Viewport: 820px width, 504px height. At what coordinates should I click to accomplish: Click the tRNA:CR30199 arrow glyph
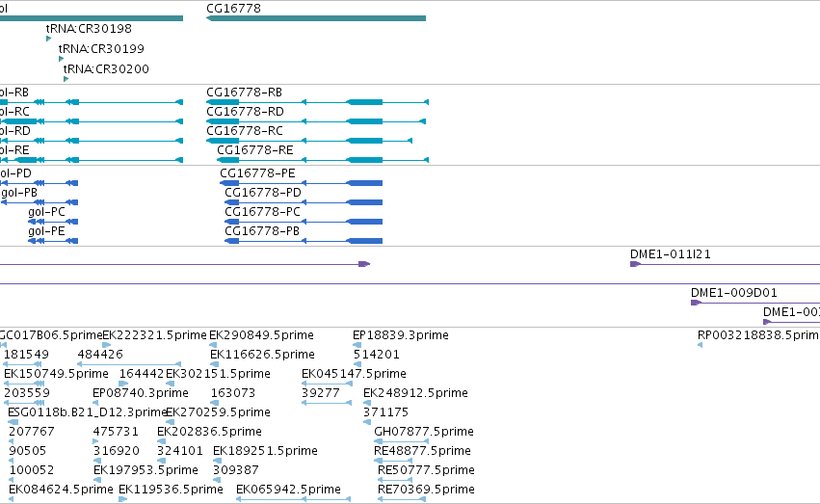[x=61, y=59]
